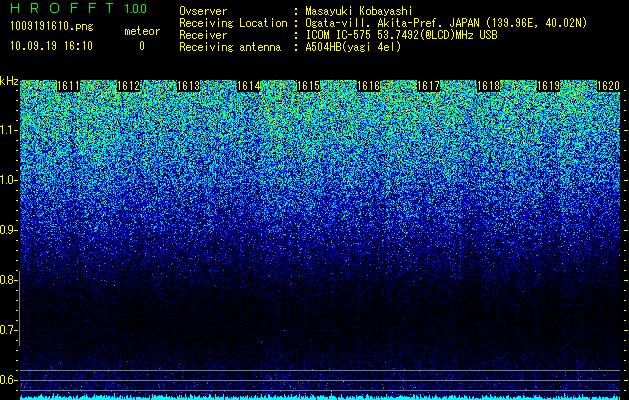The width and height of the screenshot is (629, 400).
Task: Click the 1616 time marker
Action: pos(369,86)
